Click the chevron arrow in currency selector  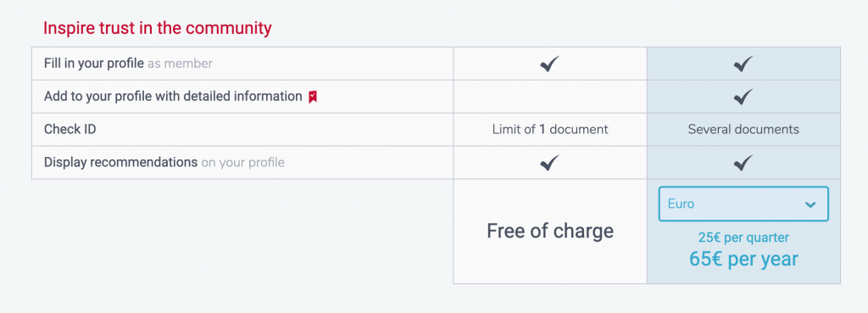pyautogui.click(x=810, y=204)
